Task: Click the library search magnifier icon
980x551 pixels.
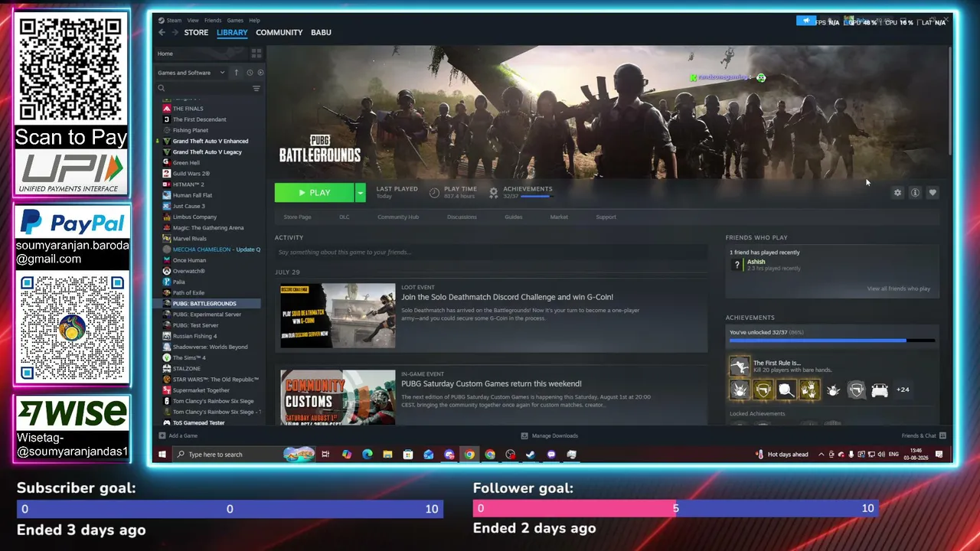Action: [x=162, y=89]
